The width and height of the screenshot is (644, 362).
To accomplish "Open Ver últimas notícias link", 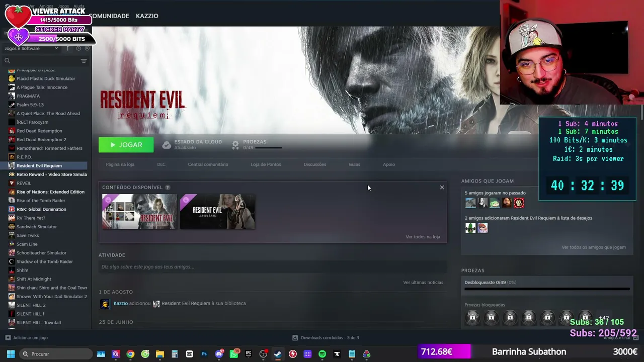I will [x=423, y=283].
